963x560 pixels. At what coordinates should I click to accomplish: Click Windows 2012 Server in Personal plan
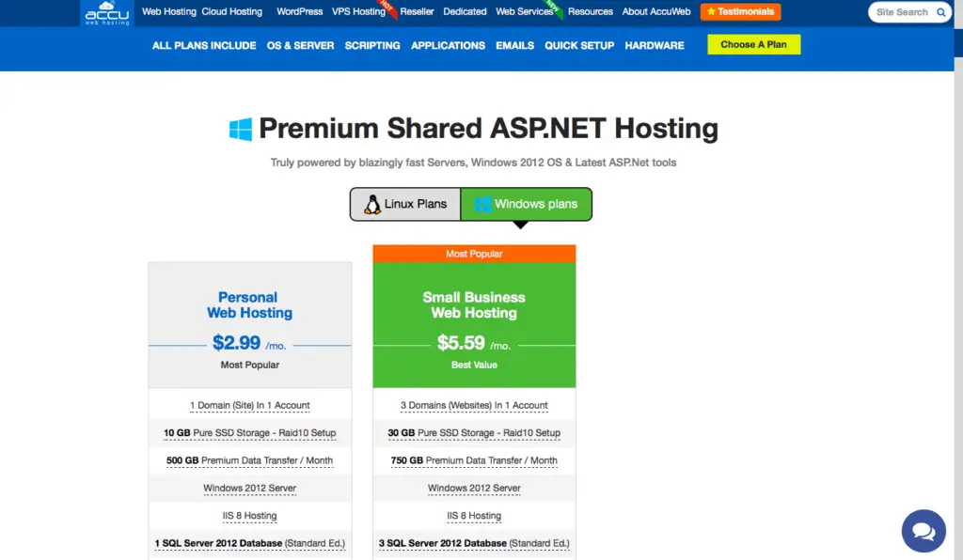(x=249, y=489)
